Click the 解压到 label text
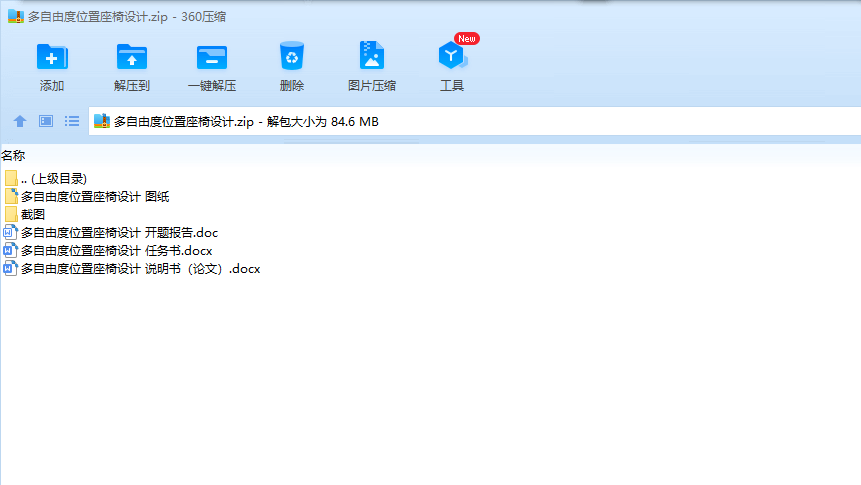Viewport: 861px width, 485px height. pyautogui.click(x=132, y=86)
